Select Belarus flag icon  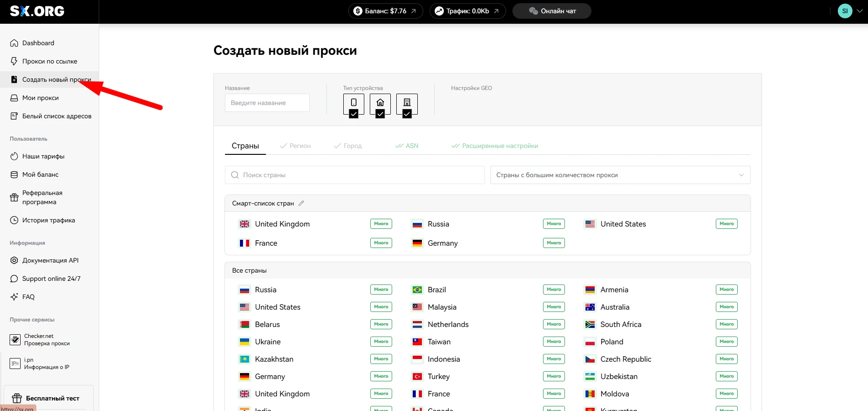click(x=245, y=325)
